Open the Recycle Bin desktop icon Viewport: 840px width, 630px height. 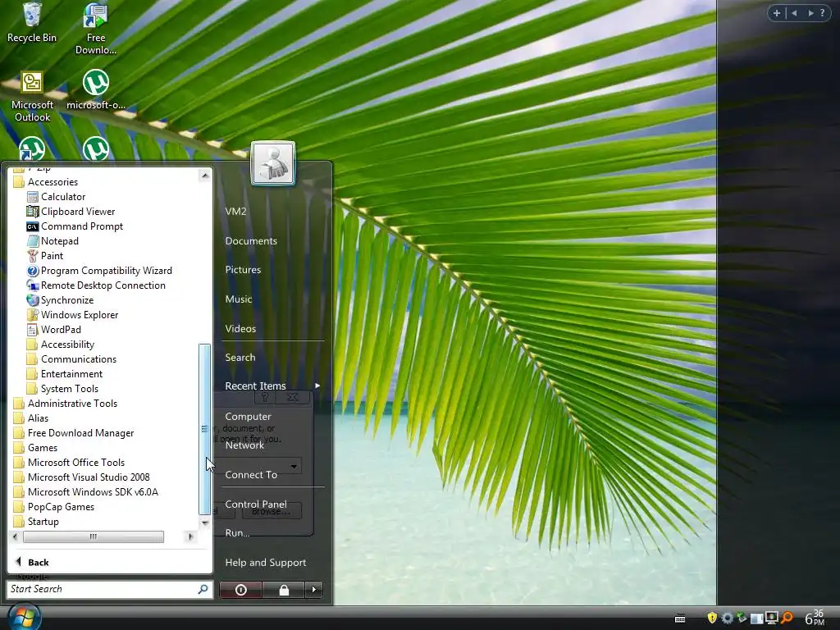32,22
